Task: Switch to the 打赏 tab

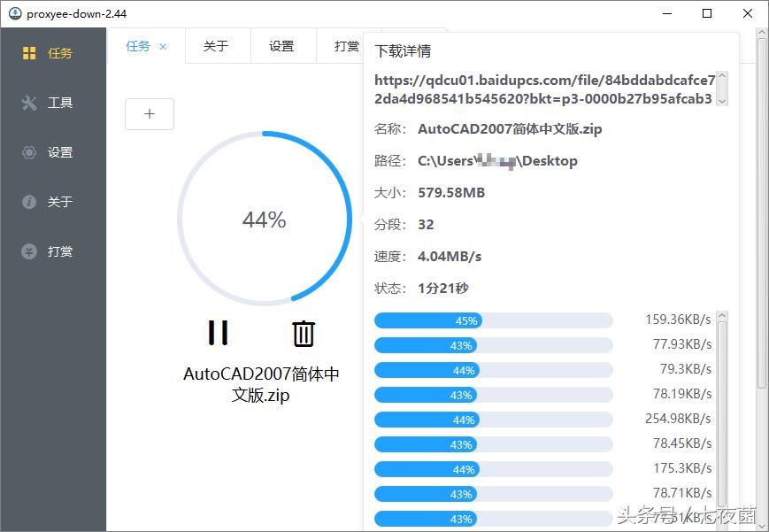Action: 347,45
